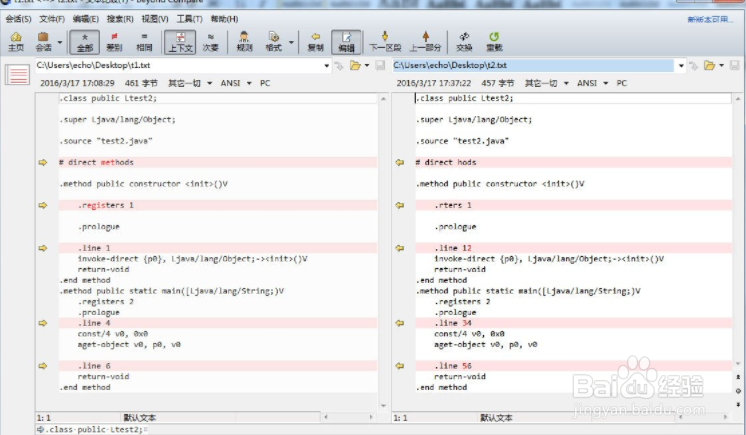The width and height of the screenshot is (746, 435).
Task: Click right copy arrow beside '.line 56'
Action: pos(400,366)
